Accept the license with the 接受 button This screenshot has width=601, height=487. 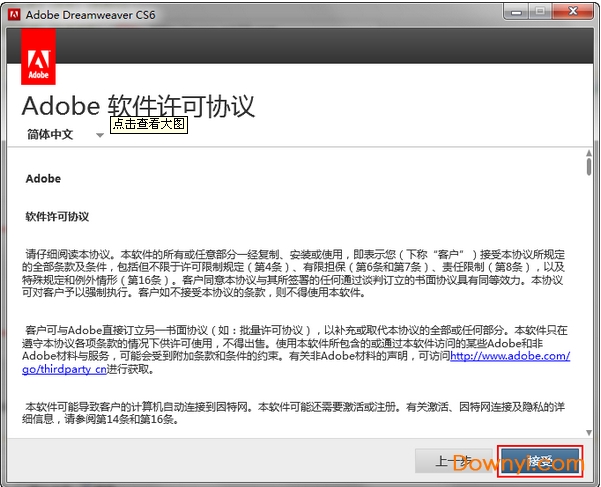539,462
